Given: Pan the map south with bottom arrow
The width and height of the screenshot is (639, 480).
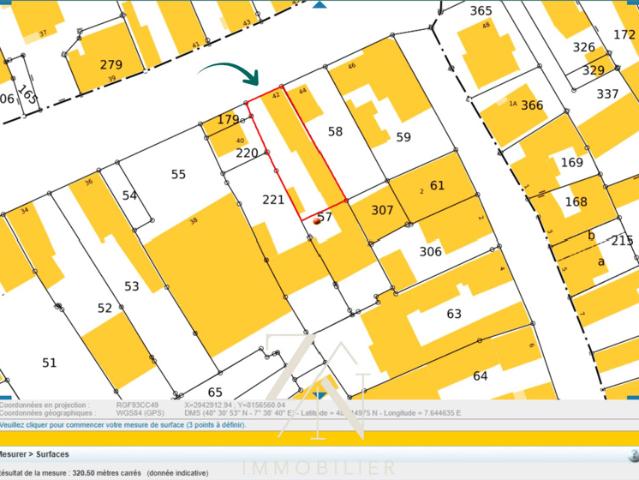Looking at the screenshot, I should tap(321, 395).
